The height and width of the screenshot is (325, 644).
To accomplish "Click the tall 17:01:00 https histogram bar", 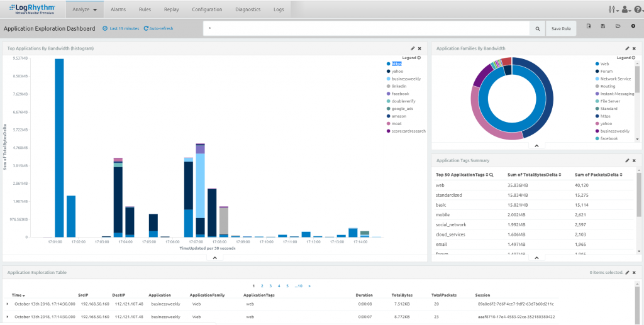I will 59,148.
